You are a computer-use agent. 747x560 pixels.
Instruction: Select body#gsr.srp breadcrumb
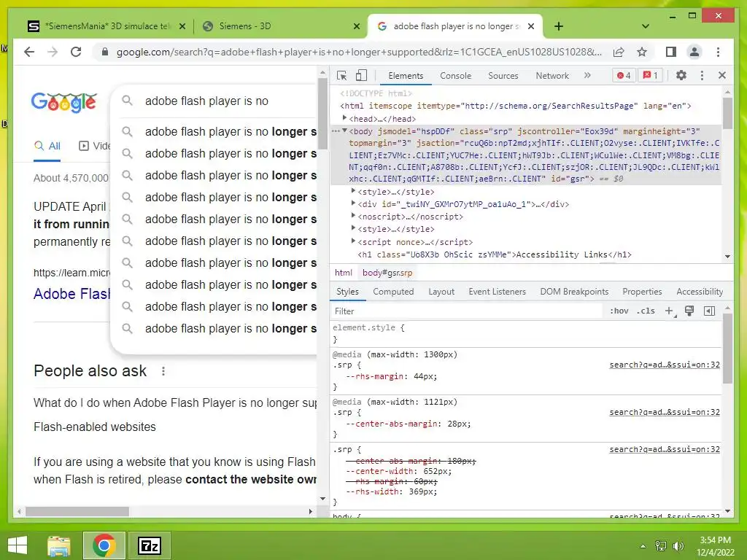[387, 273]
